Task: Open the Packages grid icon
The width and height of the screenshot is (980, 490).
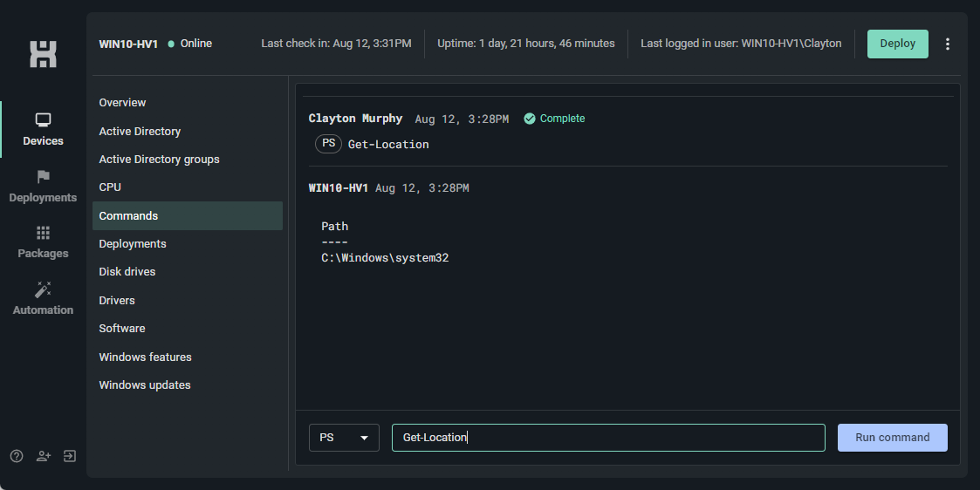Action: [x=43, y=233]
